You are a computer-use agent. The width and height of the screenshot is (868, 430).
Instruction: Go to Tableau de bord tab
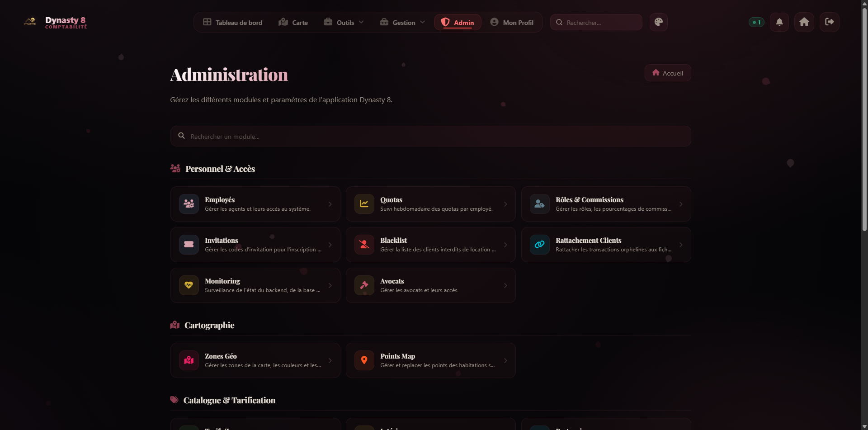click(x=232, y=23)
